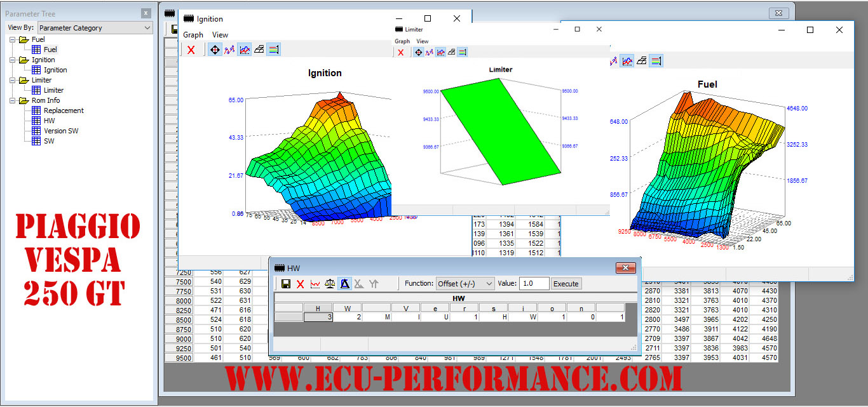Select HW table cell containing M

tap(377, 317)
